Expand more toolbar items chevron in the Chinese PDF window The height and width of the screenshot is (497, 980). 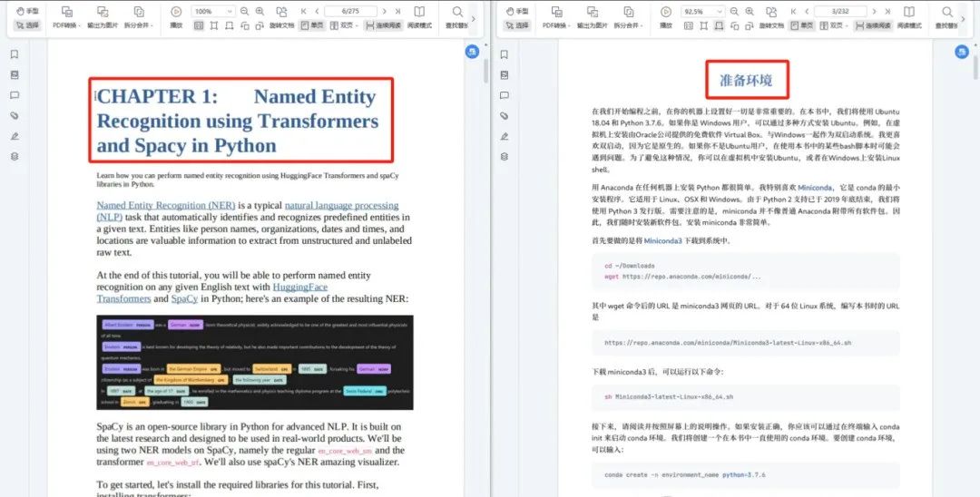tap(963, 19)
